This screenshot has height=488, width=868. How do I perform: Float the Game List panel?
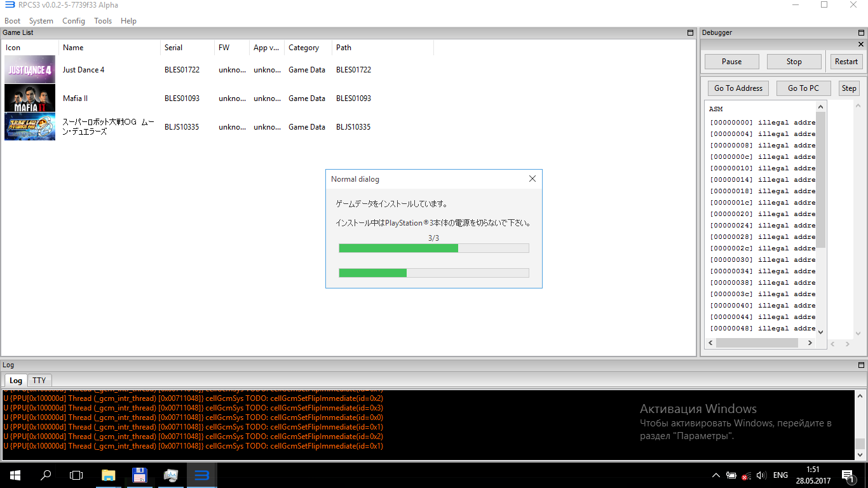691,32
